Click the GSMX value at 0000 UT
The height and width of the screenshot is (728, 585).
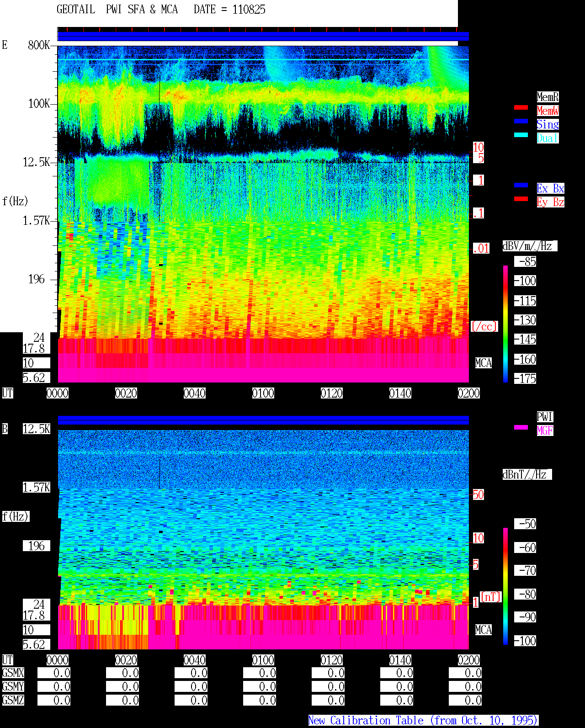point(54,673)
